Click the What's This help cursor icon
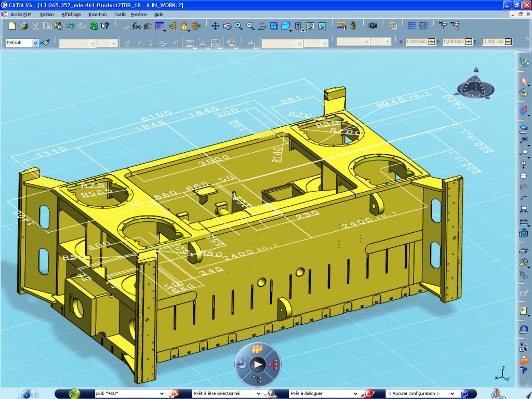The width and height of the screenshot is (532, 399). click(x=105, y=26)
